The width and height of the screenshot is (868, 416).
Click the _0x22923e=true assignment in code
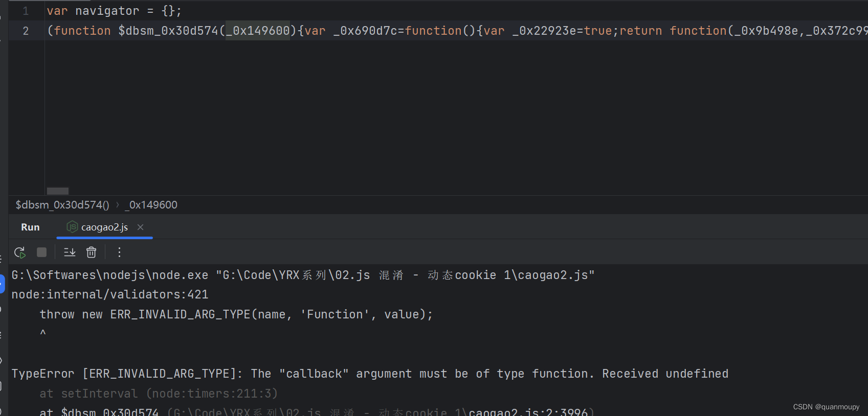point(562,31)
